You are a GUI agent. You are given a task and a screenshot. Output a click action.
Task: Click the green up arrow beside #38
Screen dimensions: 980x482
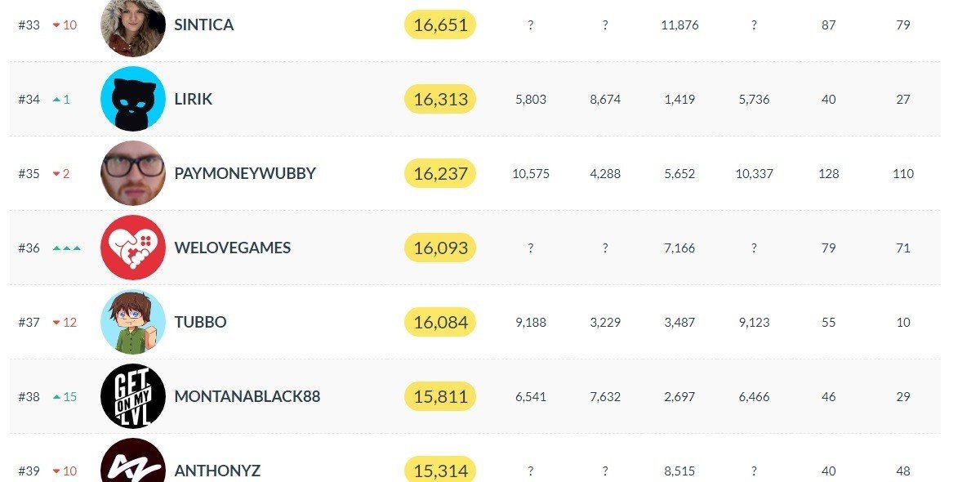click(57, 396)
